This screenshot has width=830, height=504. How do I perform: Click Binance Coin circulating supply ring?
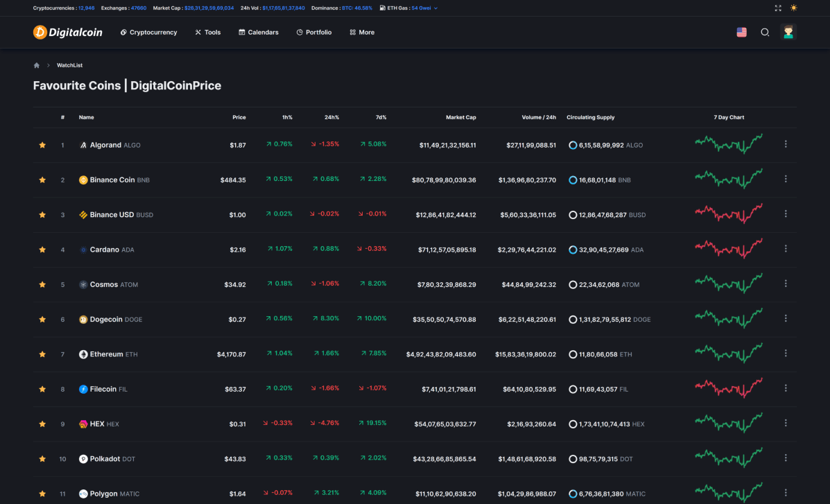pos(573,180)
